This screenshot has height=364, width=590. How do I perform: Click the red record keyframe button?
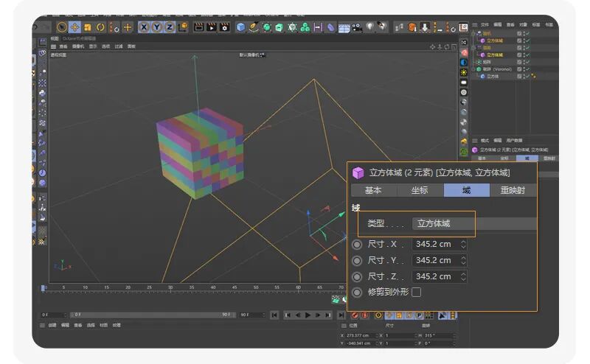[x=355, y=315]
